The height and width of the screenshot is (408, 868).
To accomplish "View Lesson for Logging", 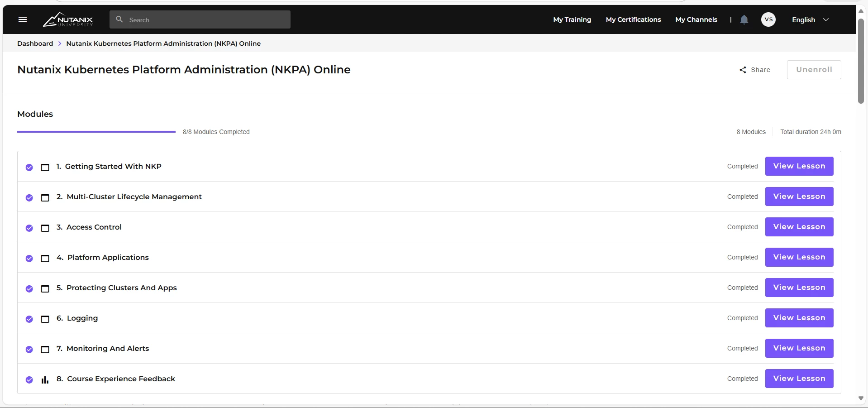I will 799,318.
